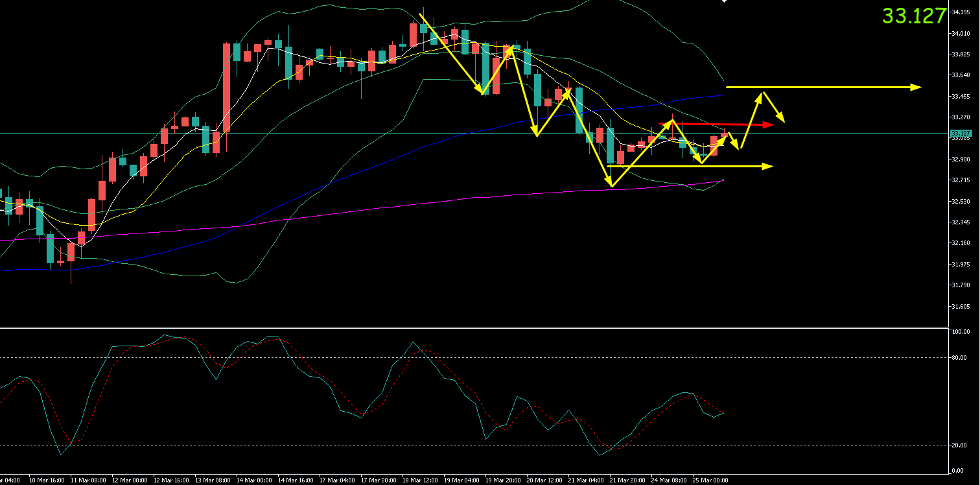This screenshot has height=485, width=980.
Task: Click the right end of the magenta moving average
Action: click(x=723, y=180)
